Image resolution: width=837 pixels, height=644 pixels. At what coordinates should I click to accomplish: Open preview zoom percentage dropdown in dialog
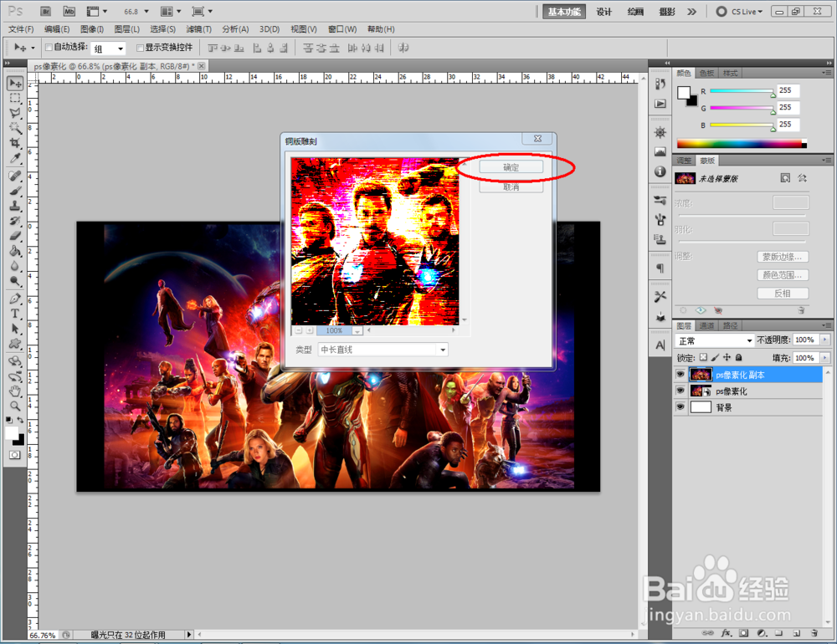pos(357,331)
